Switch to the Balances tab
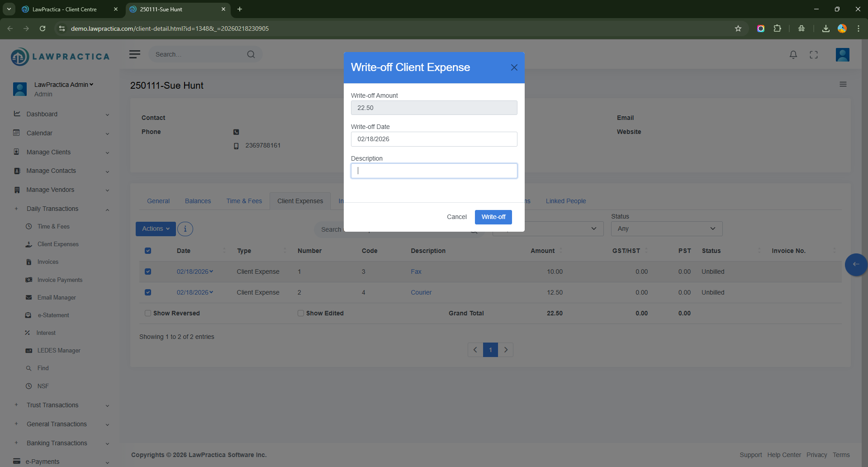868x467 pixels. pos(198,201)
